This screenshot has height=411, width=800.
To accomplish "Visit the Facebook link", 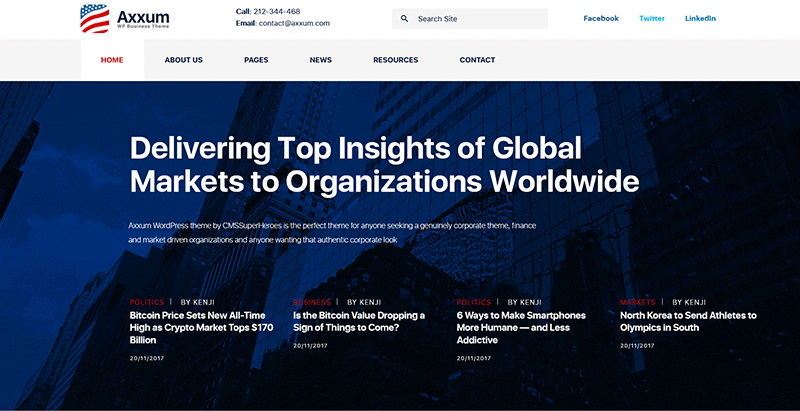I will pyautogui.click(x=601, y=18).
